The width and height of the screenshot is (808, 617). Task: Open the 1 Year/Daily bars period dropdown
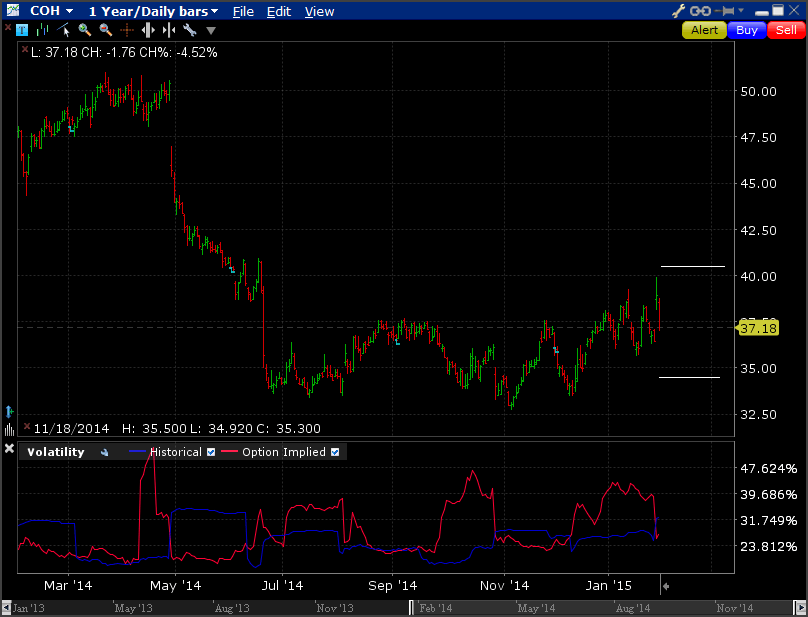[154, 11]
